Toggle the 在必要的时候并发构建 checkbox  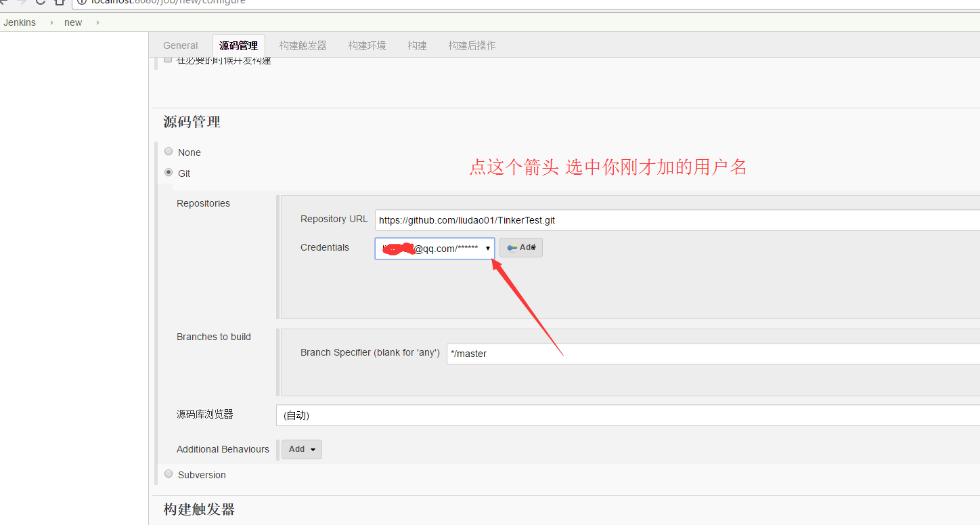pos(168,60)
